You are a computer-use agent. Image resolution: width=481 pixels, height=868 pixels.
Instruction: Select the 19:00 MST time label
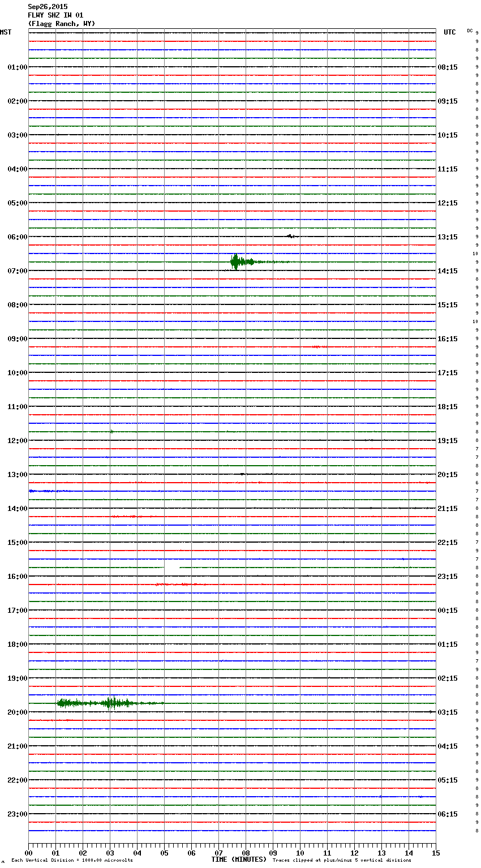tap(17, 678)
